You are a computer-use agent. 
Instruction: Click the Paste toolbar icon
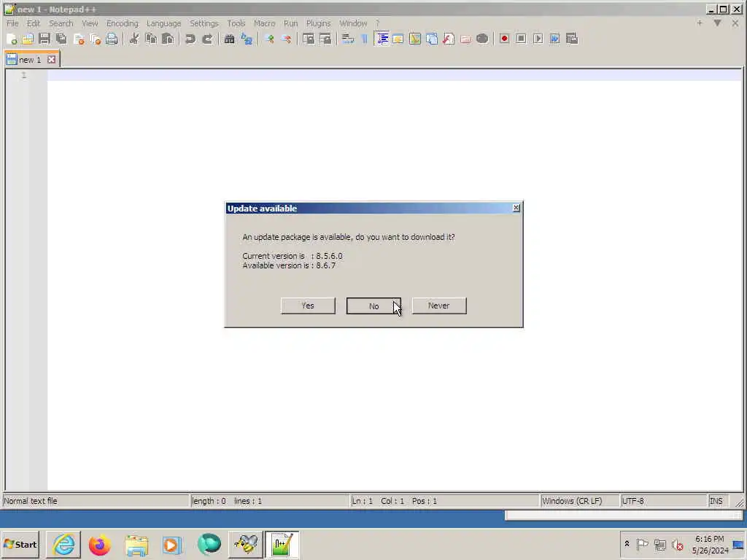(168, 39)
